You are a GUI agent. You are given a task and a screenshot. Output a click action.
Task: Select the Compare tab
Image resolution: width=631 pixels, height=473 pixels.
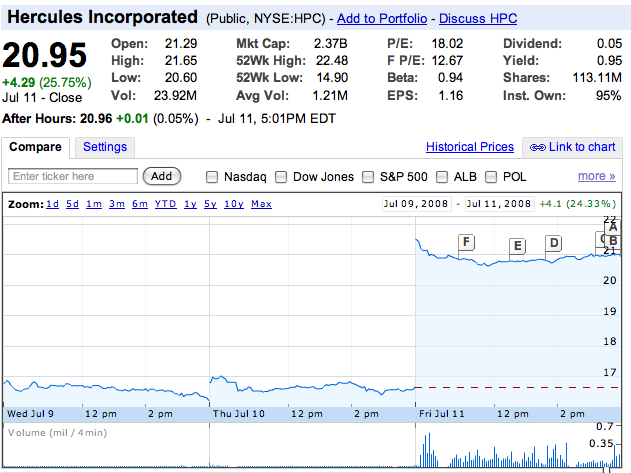(x=35, y=147)
